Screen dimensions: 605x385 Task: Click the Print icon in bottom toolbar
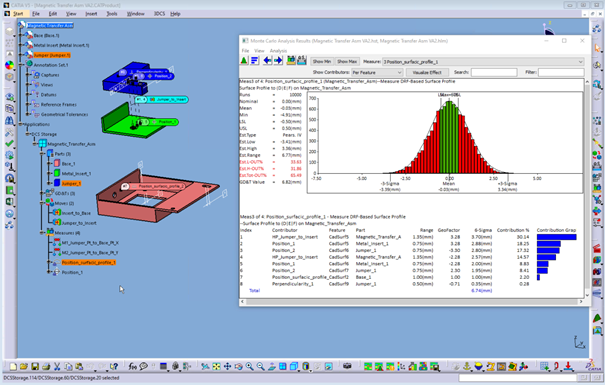[46, 366]
